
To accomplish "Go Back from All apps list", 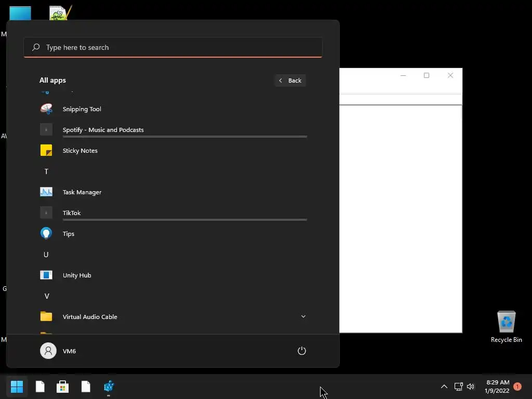I will tap(290, 81).
